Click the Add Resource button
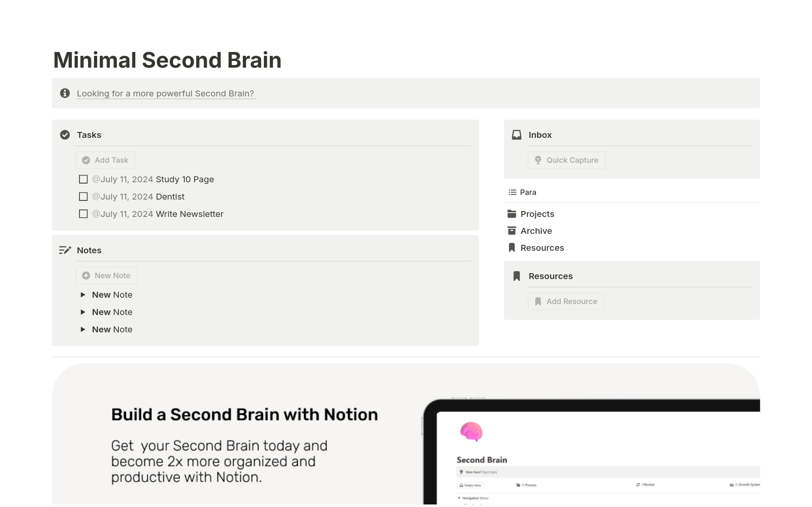The height and width of the screenshot is (507, 812). (566, 301)
